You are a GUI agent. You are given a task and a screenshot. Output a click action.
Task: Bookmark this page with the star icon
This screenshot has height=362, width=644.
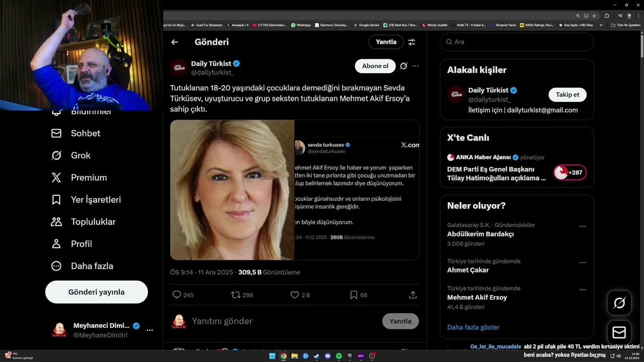pyautogui.click(x=594, y=16)
